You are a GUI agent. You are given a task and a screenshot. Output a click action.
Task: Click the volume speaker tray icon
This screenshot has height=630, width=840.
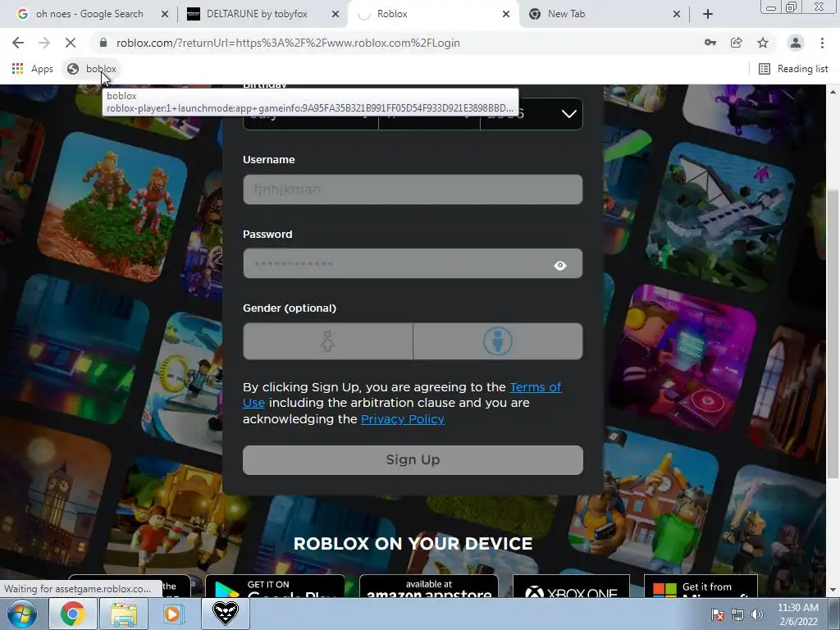coord(757,614)
